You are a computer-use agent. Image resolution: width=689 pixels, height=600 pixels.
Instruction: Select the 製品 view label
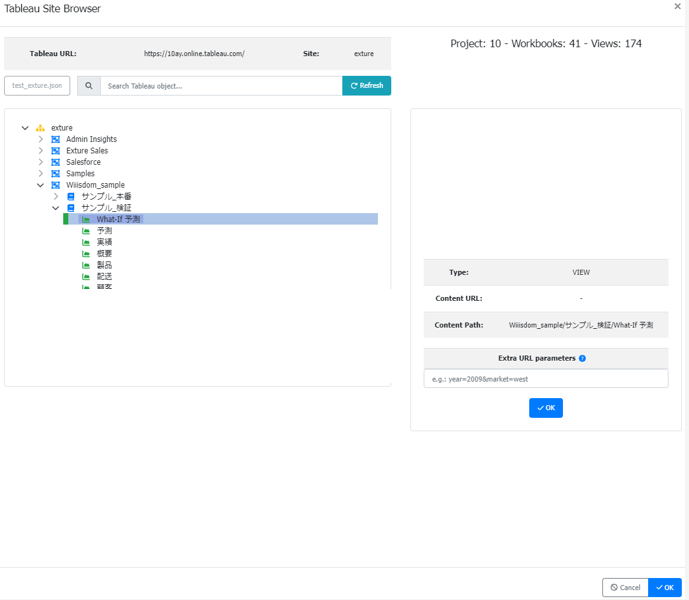(x=105, y=265)
